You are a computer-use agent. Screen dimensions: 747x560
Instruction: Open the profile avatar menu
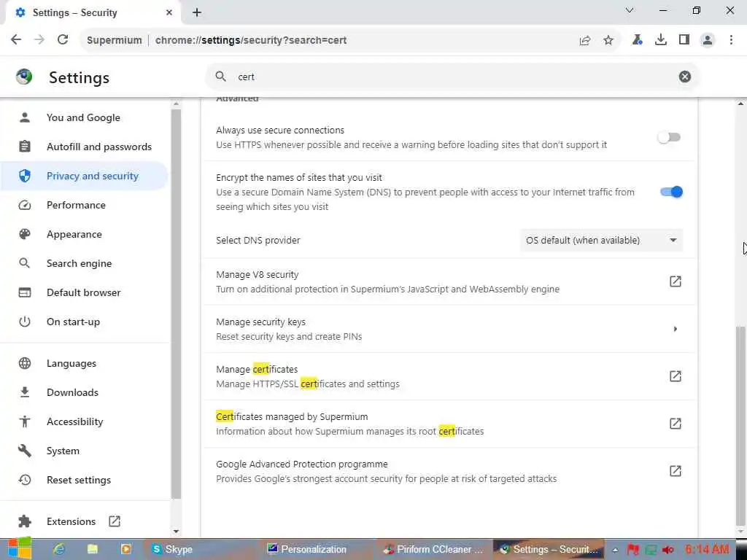click(708, 40)
